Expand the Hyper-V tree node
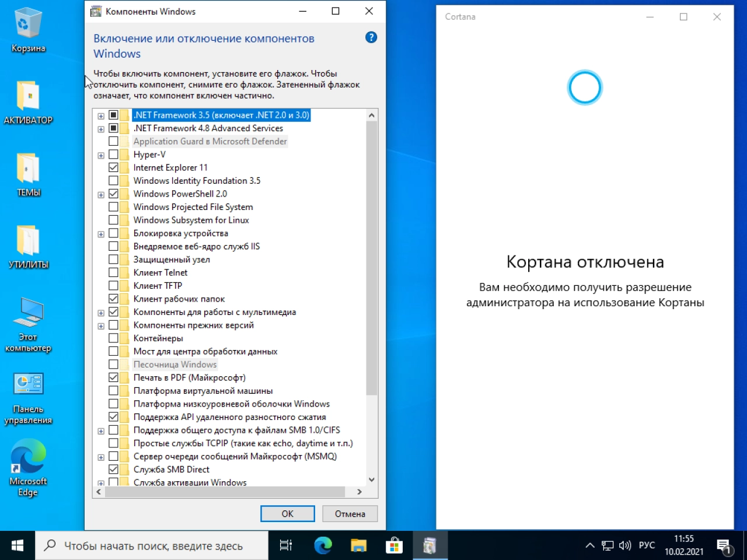This screenshot has width=747, height=560. 101,156
